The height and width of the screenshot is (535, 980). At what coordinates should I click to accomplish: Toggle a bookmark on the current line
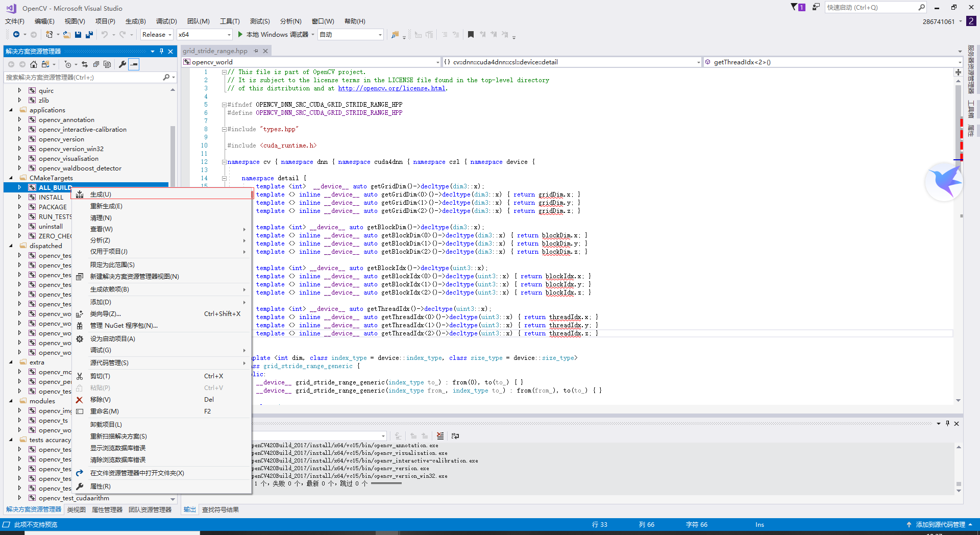coord(471,35)
